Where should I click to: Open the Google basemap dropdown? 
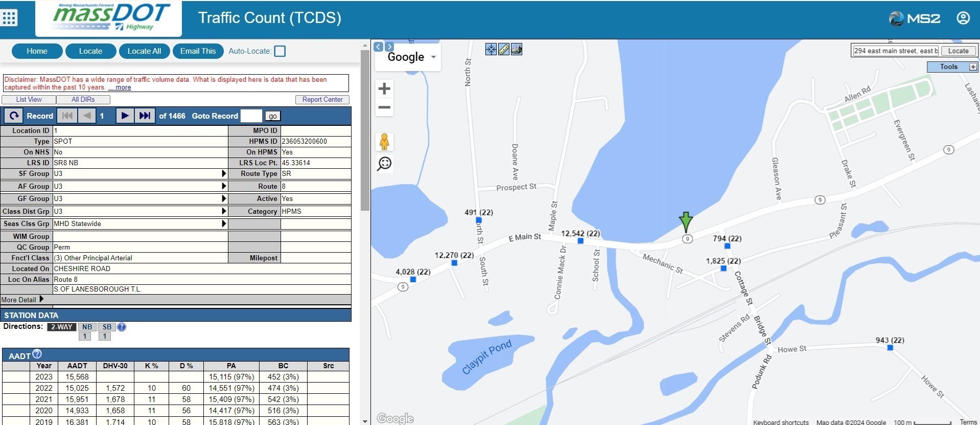pos(433,57)
